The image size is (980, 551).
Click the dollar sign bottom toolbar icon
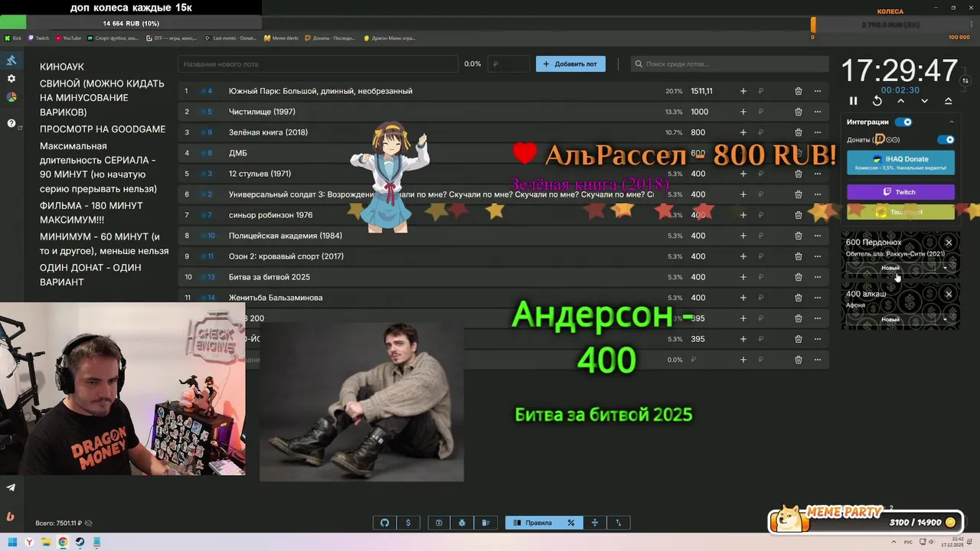408,523
